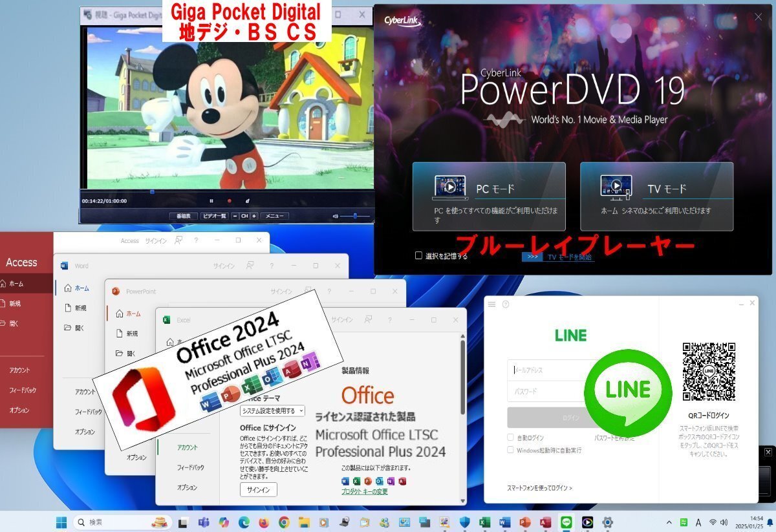Show hidden tray icons chevron
This screenshot has width=776, height=532.
point(669,522)
